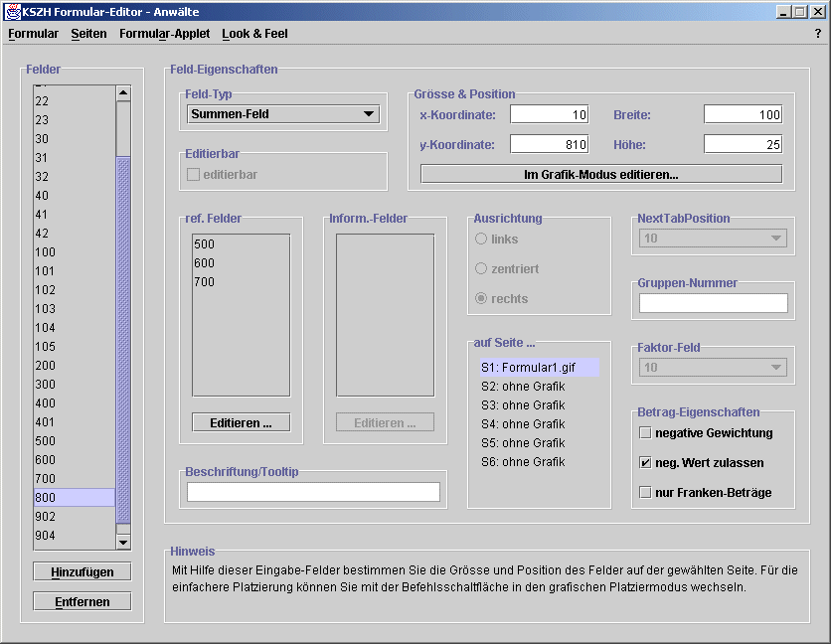This screenshot has width=831, height=644.
Task: Select field 32 in Felder list
Action: 75,177
